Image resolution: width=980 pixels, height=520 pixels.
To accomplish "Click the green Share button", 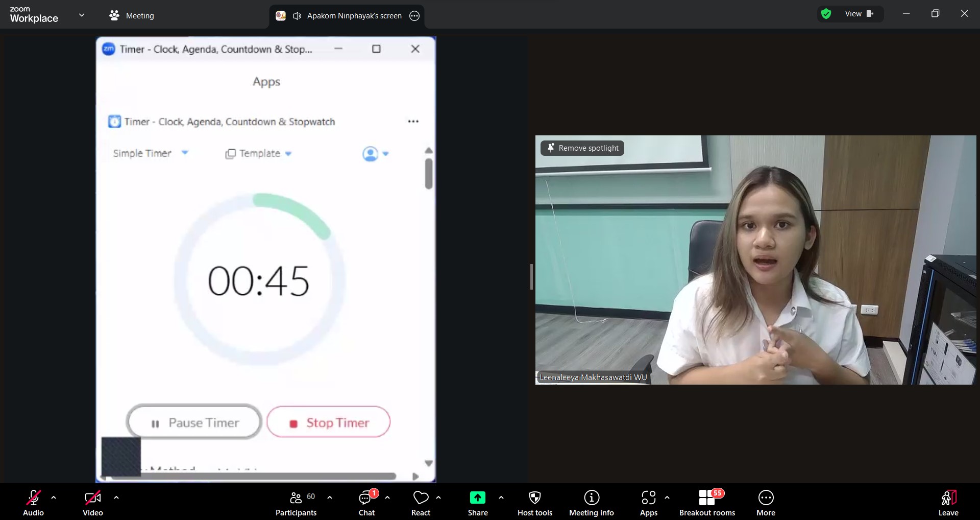I will [477, 503].
